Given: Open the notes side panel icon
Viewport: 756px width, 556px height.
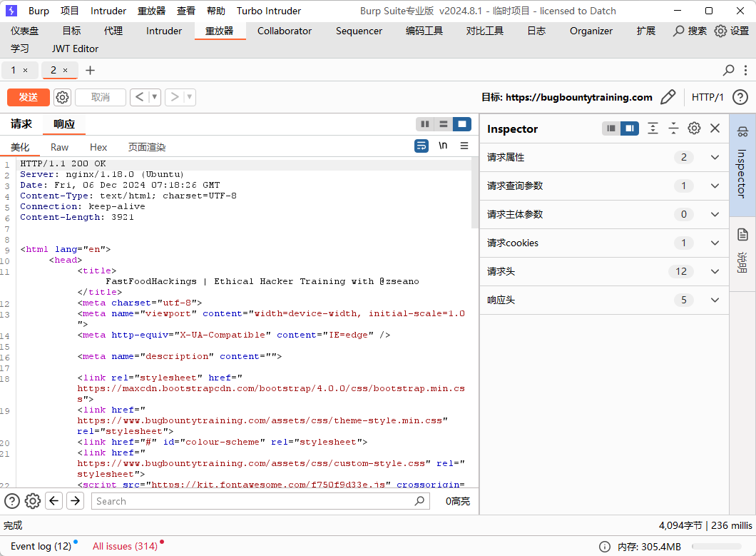Looking at the screenshot, I should (742, 235).
